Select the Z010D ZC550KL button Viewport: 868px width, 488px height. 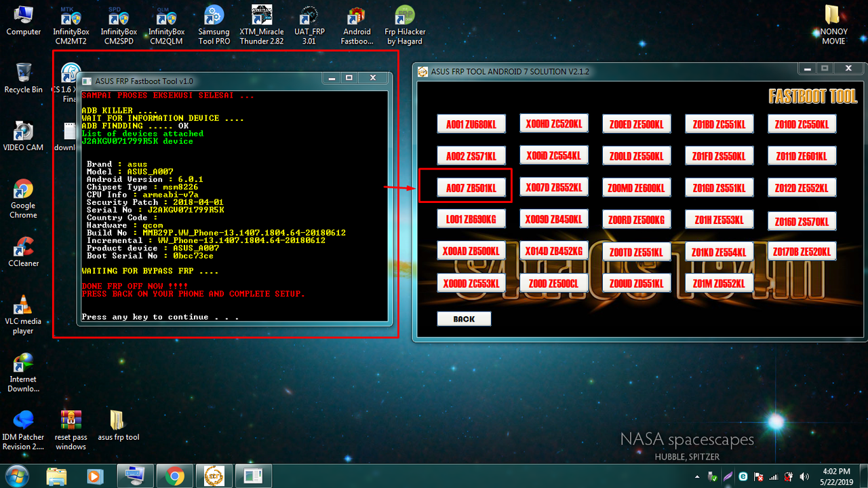(802, 124)
